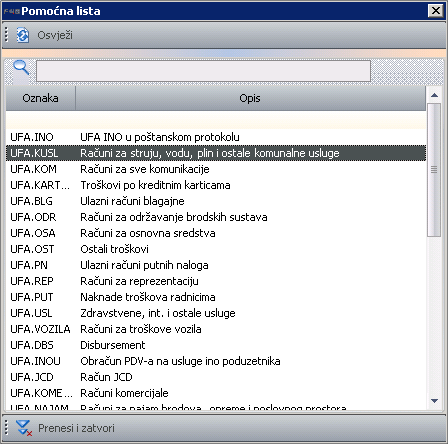
Task: Pick the UFA.VOZILA vehicle costs row
Action: point(216,329)
